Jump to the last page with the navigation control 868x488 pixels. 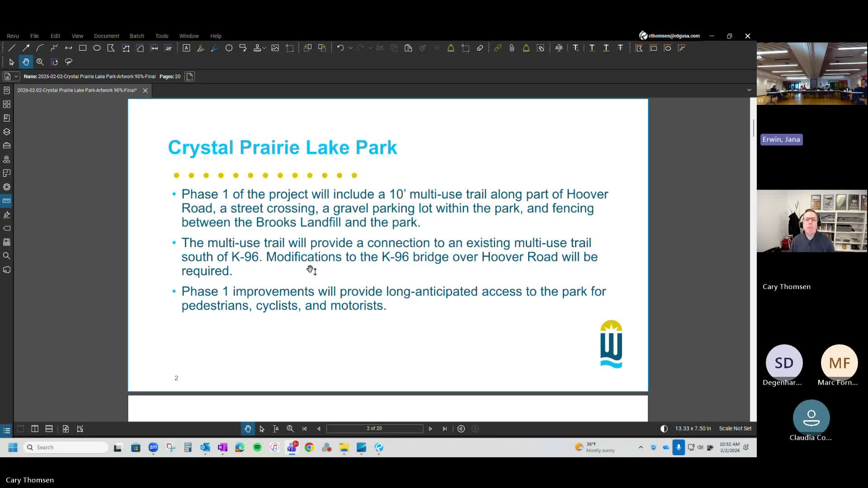click(x=445, y=429)
